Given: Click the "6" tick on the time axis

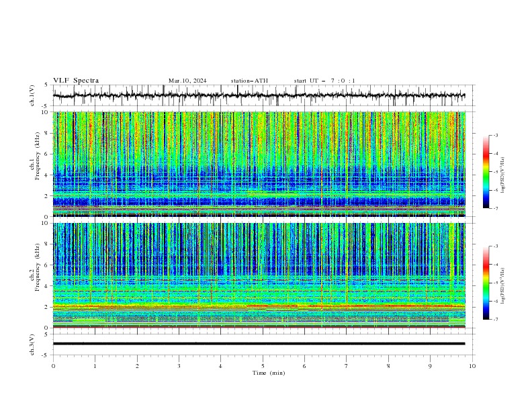Looking at the screenshot, I should (304, 366).
